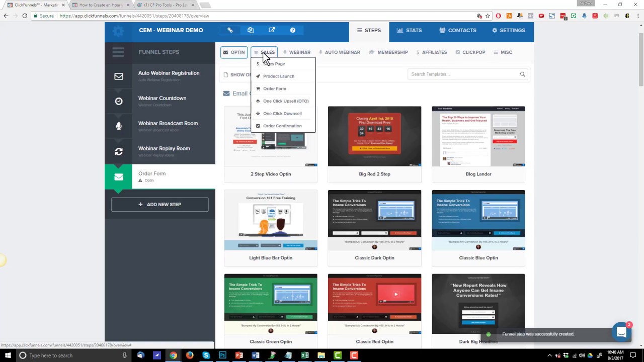Click the search magnifier icon
This screenshot has height=362, width=644.
pyautogui.click(x=522, y=74)
